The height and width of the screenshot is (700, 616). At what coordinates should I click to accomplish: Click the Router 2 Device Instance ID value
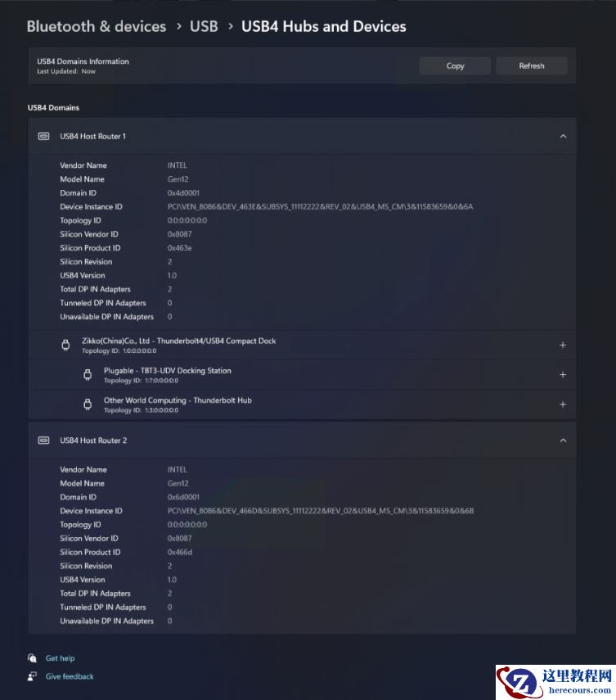[x=320, y=511]
